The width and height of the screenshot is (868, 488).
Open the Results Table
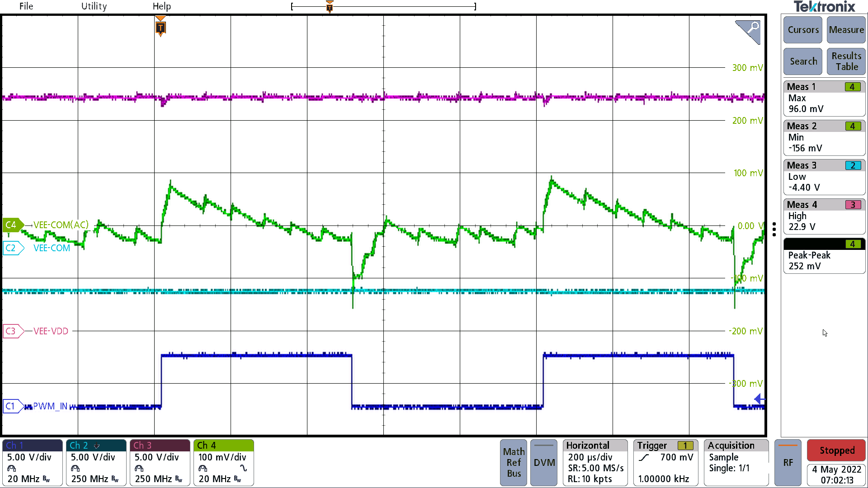(845, 61)
